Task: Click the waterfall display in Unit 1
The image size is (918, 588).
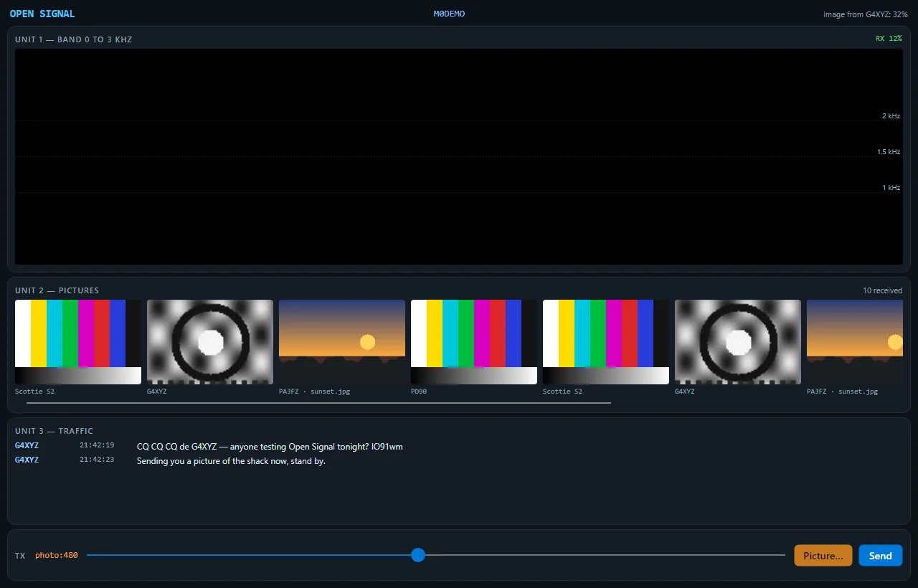Action: pyautogui.click(x=459, y=156)
